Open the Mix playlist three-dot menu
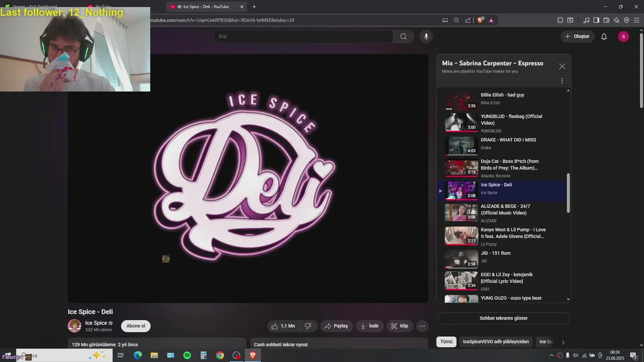 pyautogui.click(x=562, y=81)
